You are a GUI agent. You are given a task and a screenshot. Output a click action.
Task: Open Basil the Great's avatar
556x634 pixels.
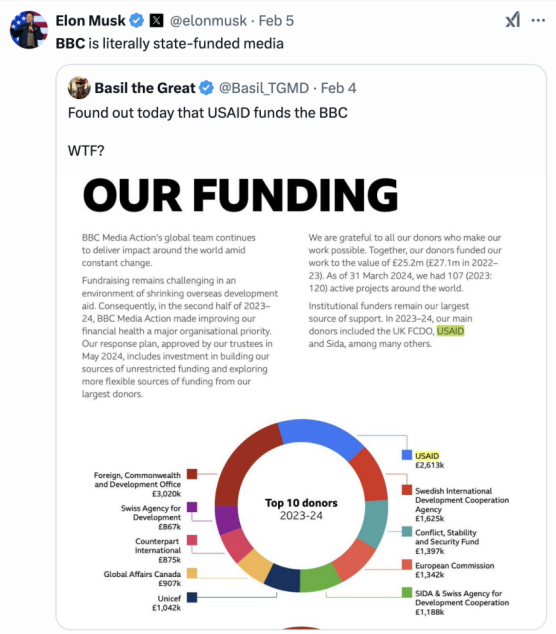(x=79, y=88)
